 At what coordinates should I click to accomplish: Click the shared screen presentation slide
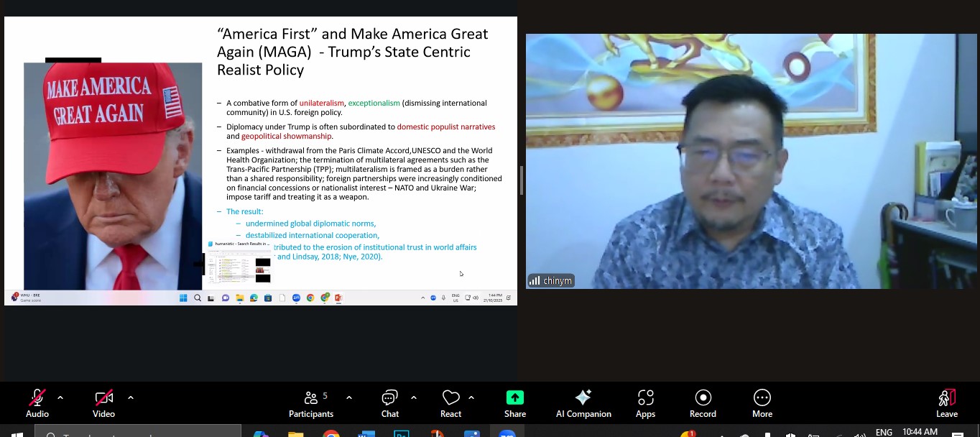click(x=260, y=152)
